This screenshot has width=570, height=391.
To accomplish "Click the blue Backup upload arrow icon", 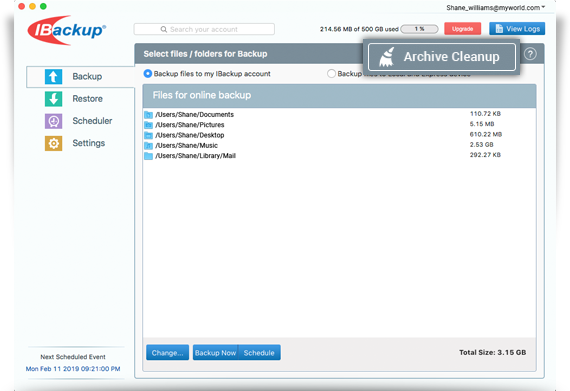I will click(x=53, y=77).
